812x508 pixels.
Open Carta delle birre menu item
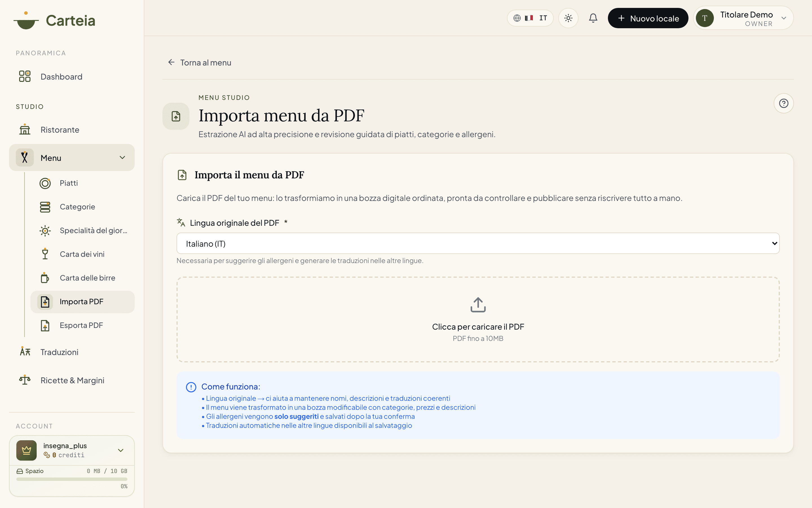click(x=83, y=278)
